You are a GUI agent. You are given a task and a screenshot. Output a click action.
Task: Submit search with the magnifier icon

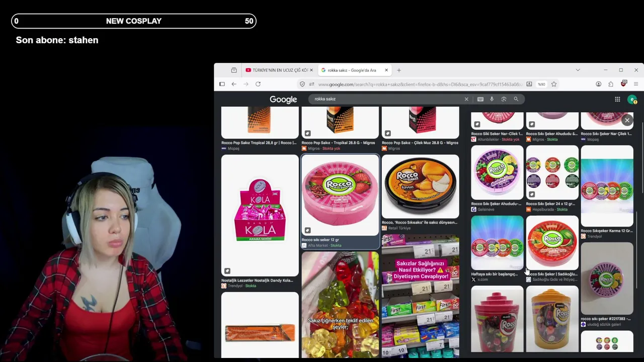pos(516,99)
